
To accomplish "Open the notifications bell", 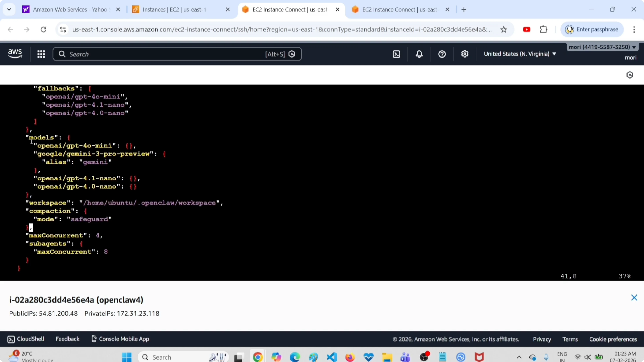I will 419,54.
